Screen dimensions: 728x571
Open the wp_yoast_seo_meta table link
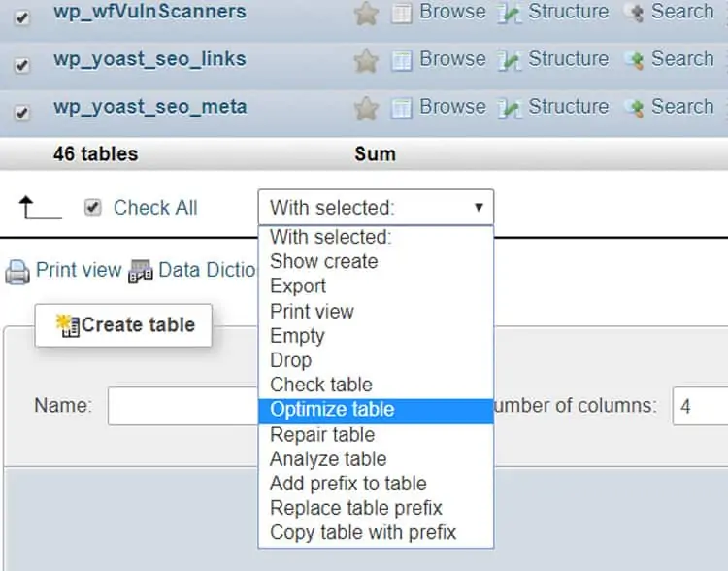click(149, 108)
